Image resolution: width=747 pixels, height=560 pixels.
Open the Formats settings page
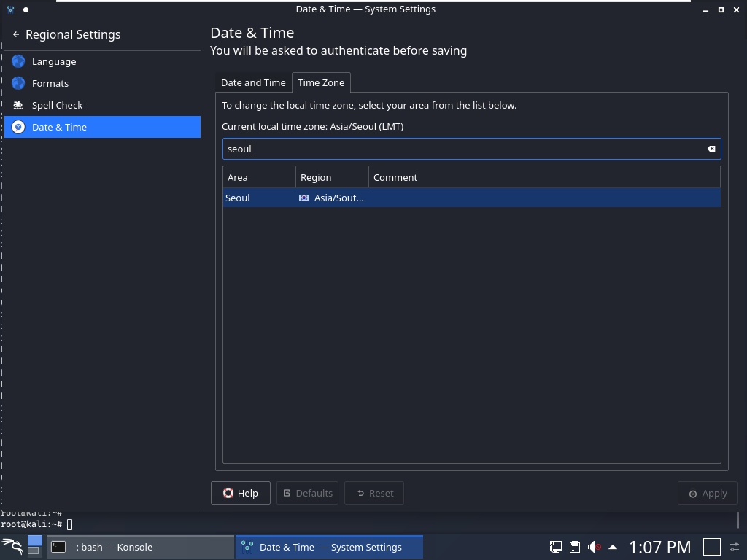(x=102, y=83)
